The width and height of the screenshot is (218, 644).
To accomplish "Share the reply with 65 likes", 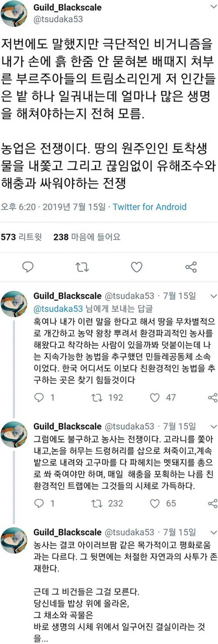I will click(213, 503).
